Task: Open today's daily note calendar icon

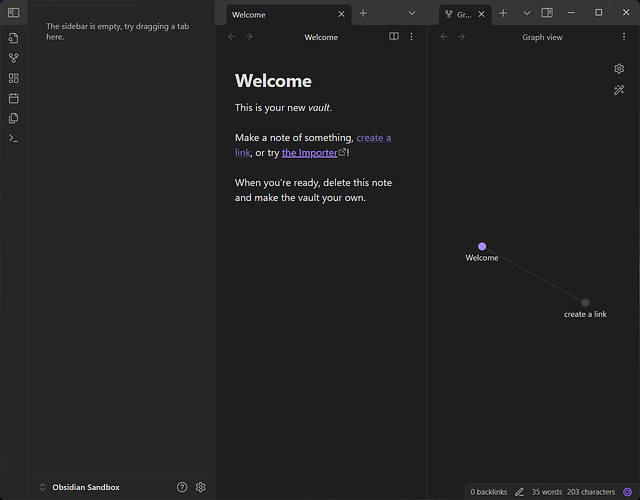Action: tap(13, 98)
